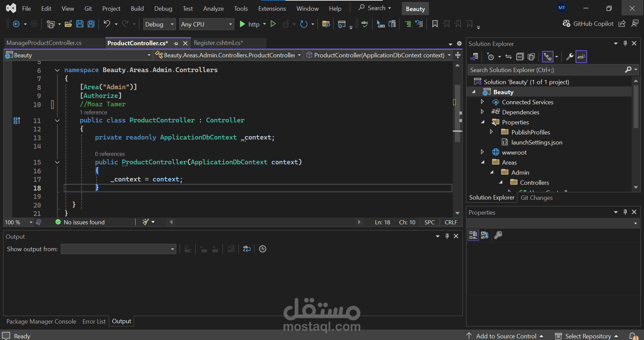Toggle Show All Files in Solution Explorer
Screen dimensions: 644x340
tap(531, 57)
